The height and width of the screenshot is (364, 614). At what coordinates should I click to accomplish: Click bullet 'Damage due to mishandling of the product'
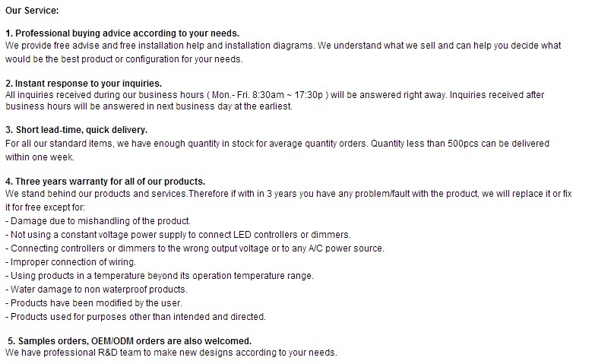pyautogui.click(x=98, y=221)
